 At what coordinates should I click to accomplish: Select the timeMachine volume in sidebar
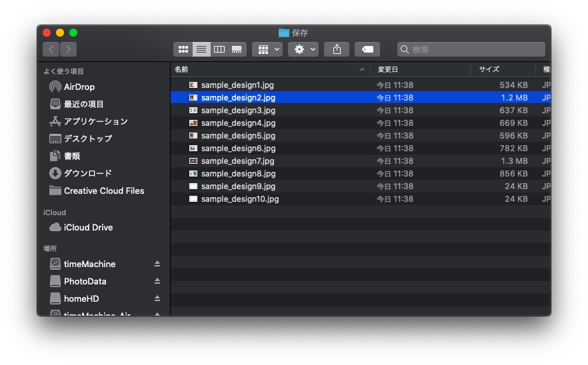coord(89,264)
